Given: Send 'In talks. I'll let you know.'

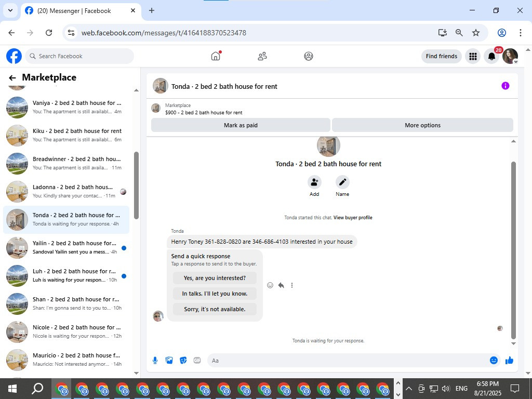Looking at the screenshot, I should (215, 294).
